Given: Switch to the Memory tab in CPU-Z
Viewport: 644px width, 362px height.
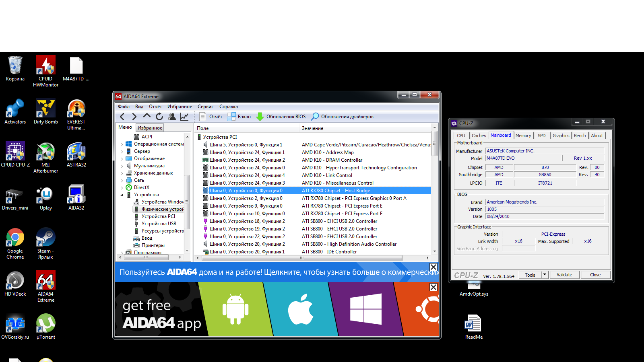Looking at the screenshot, I should pyautogui.click(x=523, y=136).
